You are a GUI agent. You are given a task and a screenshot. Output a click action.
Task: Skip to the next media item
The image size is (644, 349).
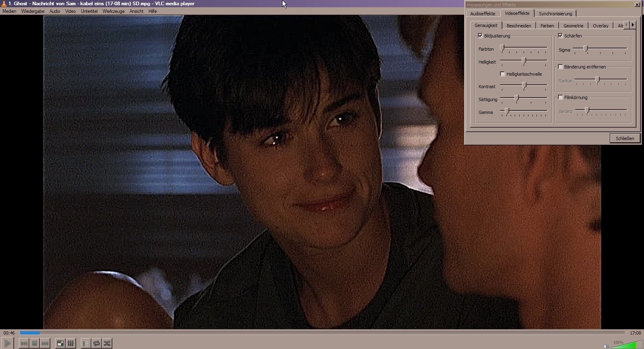(45, 343)
